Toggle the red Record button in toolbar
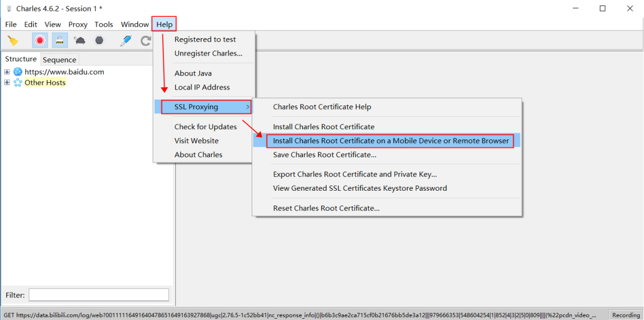Screen dimensions: 644x320 tap(40, 41)
